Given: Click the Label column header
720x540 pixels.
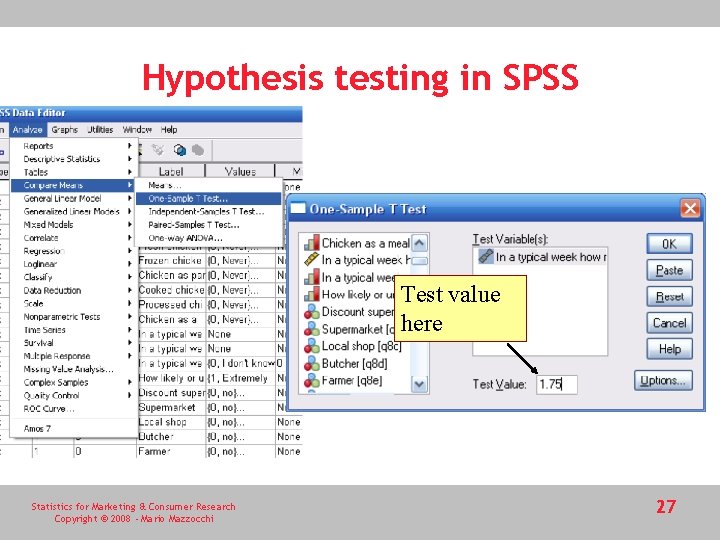Looking at the screenshot, I should 171,171.
